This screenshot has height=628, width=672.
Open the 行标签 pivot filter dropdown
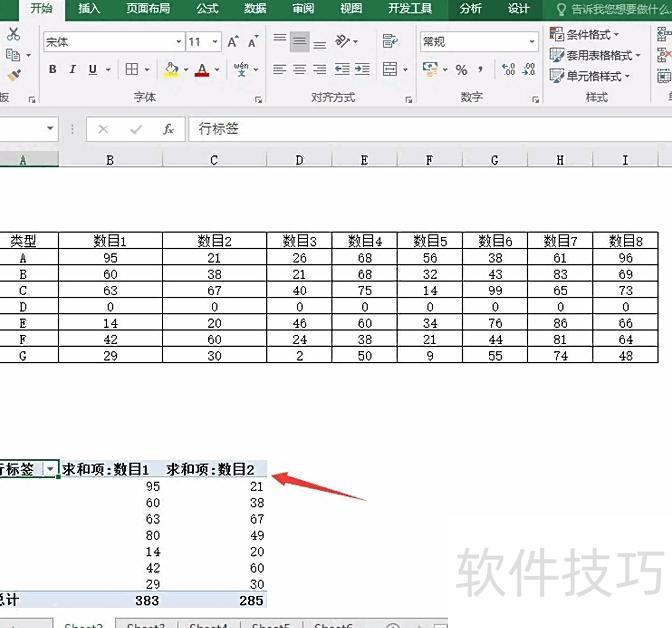pyautogui.click(x=50, y=469)
